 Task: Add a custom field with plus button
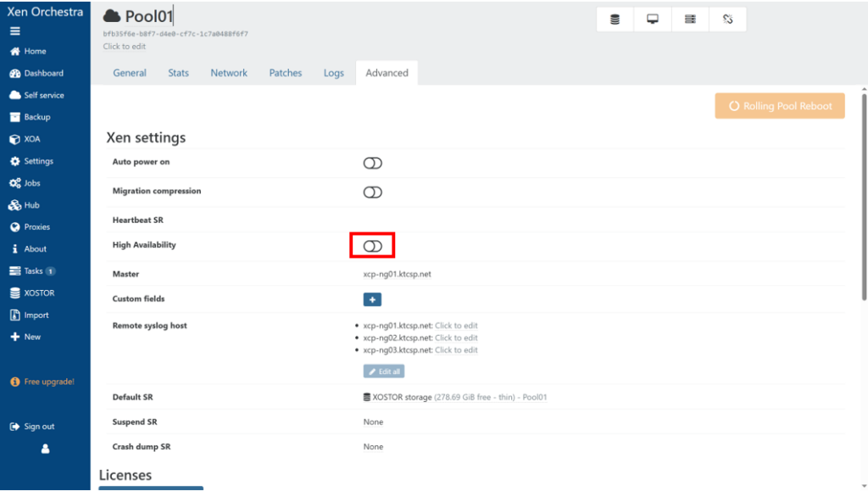(372, 299)
